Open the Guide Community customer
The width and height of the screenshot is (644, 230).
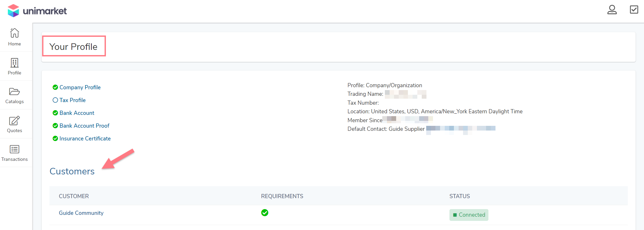tap(81, 213)
